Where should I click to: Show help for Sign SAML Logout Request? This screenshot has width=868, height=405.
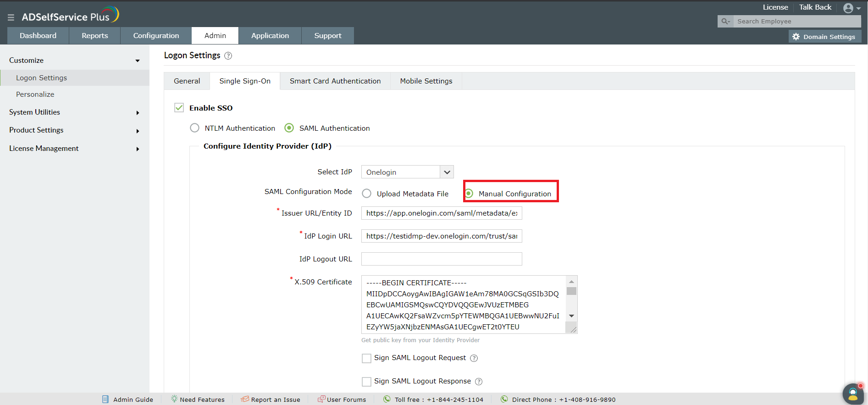pos(474,358)
